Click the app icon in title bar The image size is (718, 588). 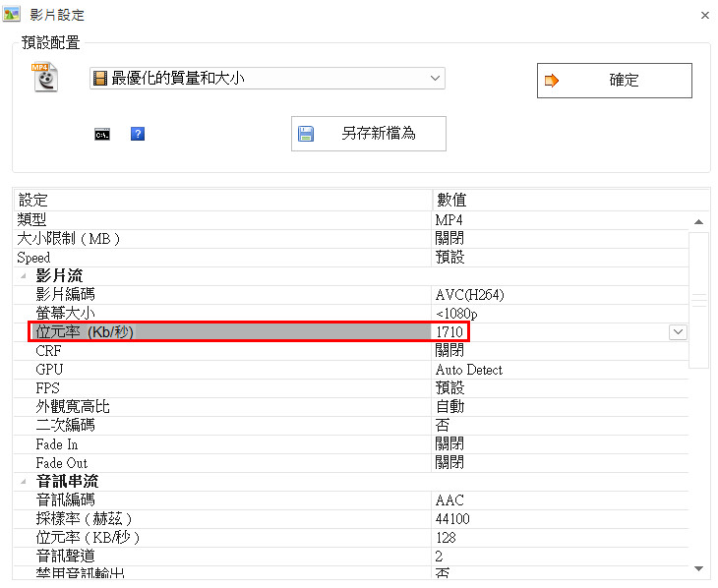pyautogui.click(x=13, y=15)
